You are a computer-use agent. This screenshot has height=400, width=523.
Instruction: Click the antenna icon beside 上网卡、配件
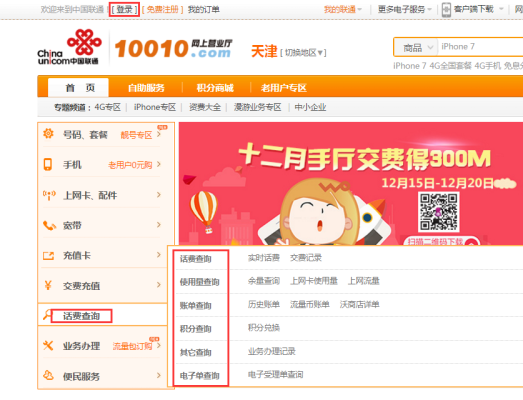pos(49,195)
